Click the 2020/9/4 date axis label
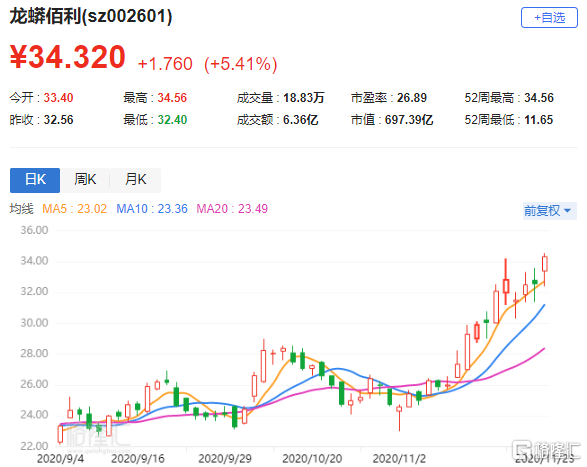 60,459
